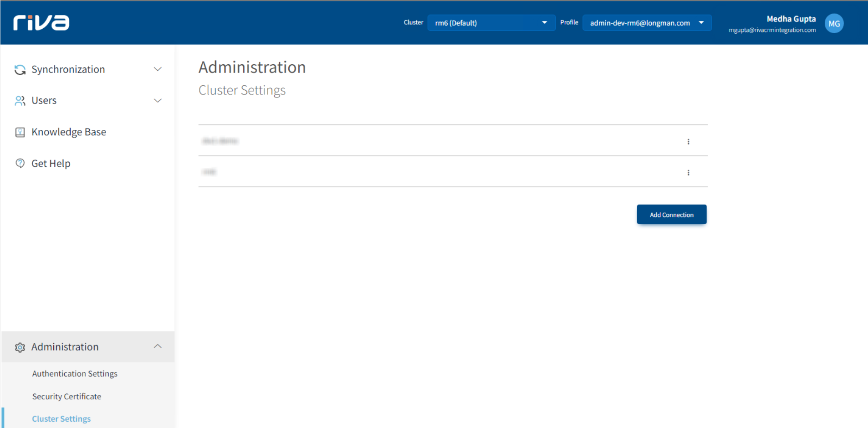Open the Users menu item
The width and height of the screenshot is (868, 428).
coord(88,101)
